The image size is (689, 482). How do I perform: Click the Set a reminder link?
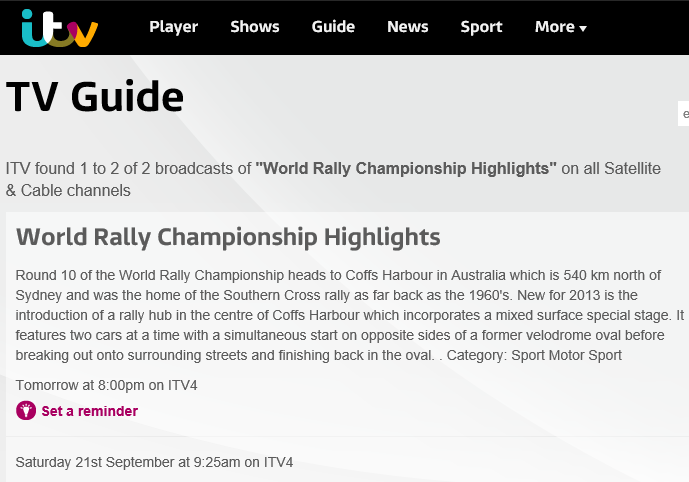(x=89, y=411)
